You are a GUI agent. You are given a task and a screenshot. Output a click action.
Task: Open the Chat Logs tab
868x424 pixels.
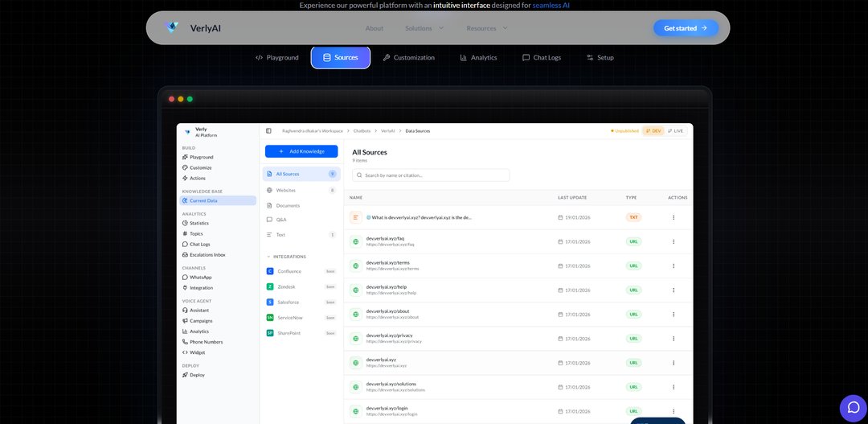(541, 58)
